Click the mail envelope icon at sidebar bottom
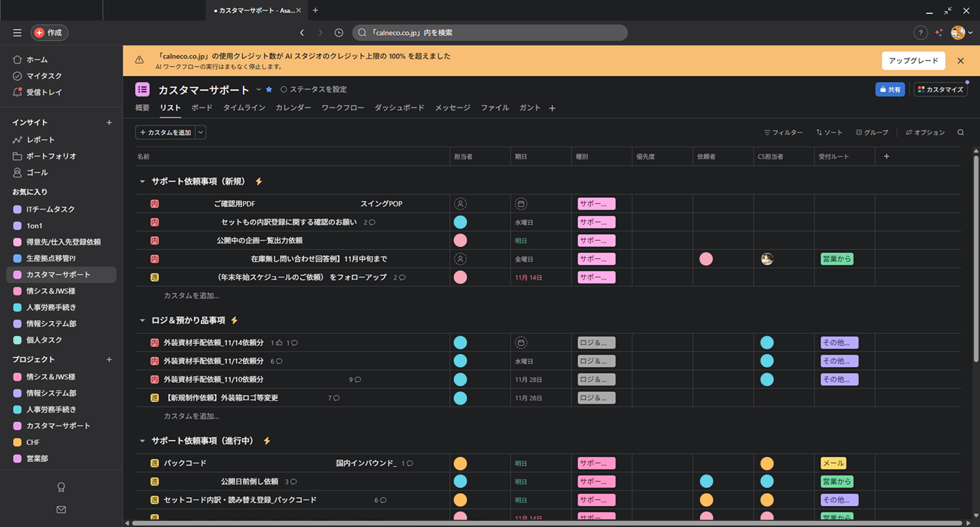 [61, 509]
